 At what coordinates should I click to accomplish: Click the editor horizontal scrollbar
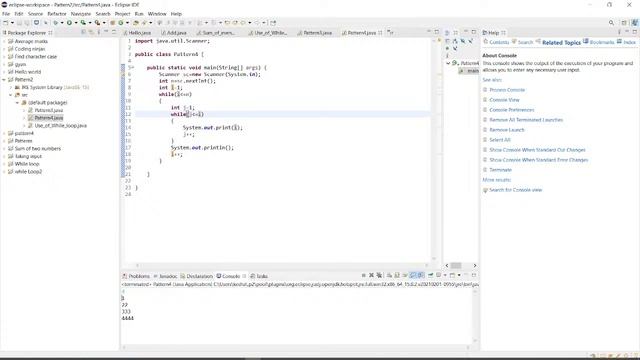[x=282, y=266]
